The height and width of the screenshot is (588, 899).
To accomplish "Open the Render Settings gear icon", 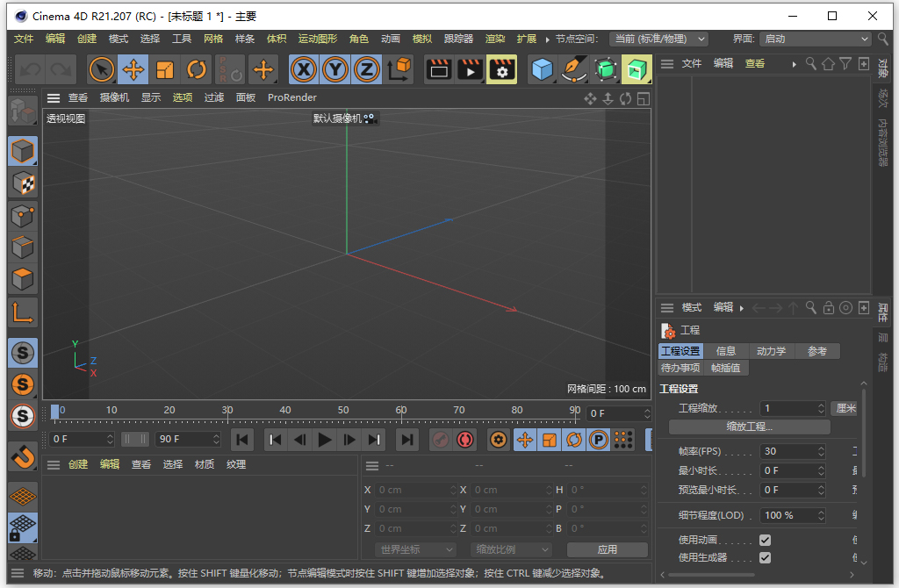I will point(501,69).
